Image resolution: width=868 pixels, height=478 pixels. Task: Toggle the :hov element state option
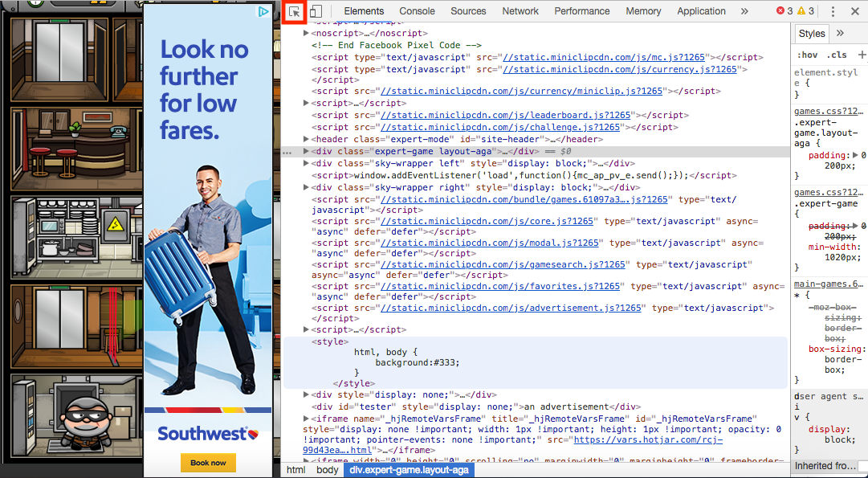[x=807, y=55]
